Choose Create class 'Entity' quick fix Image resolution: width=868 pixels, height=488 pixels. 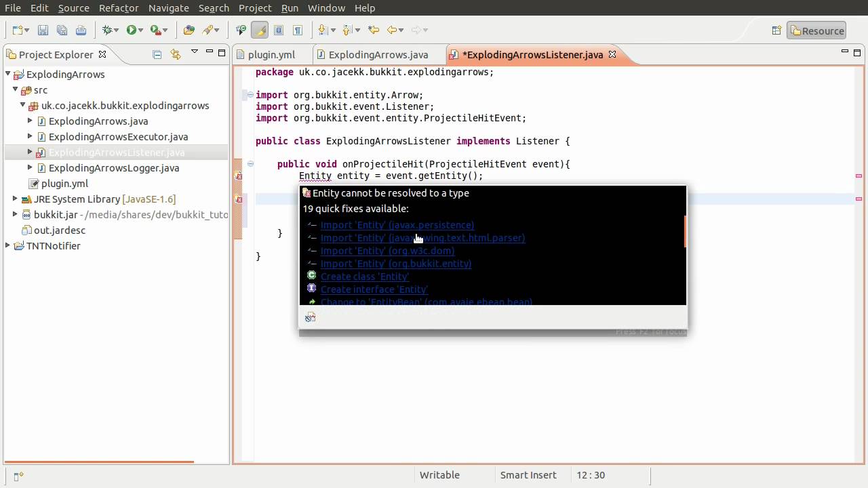(365, 277)
